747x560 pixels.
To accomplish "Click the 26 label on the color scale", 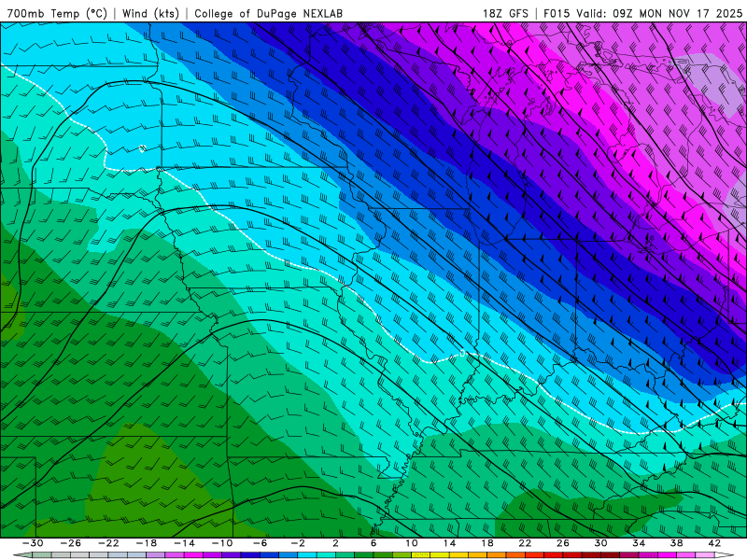I will point(563,543).
